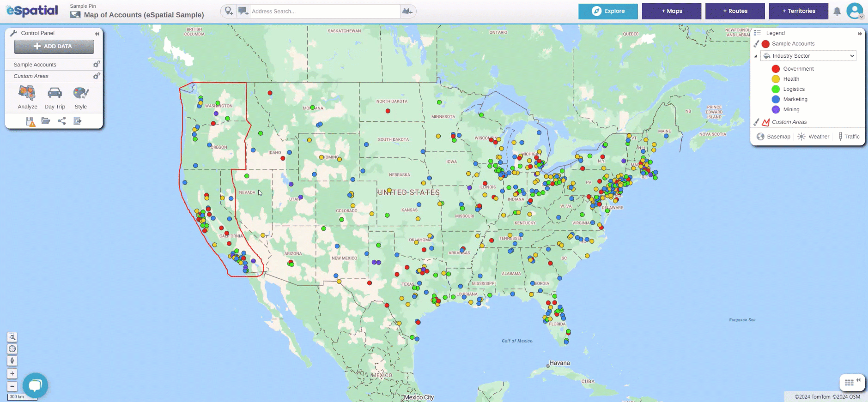This screenshot has width=868, height=402.
Task: Zoom in with the plus button
Action: [12, 373]
